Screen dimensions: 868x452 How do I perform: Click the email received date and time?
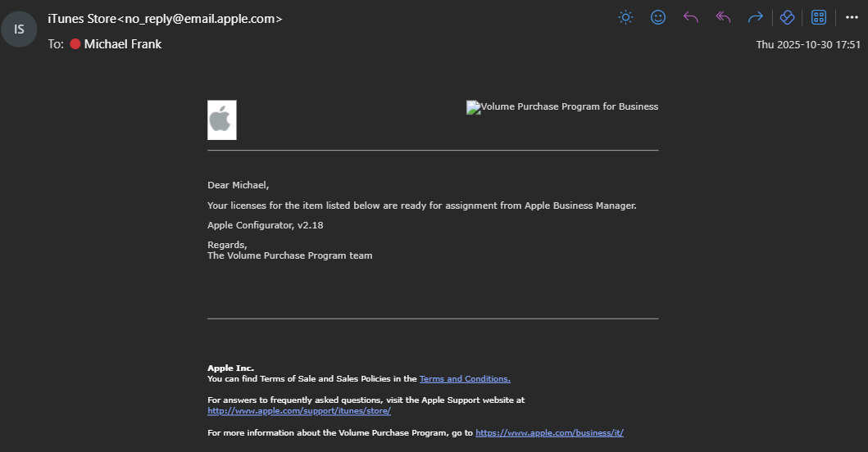(x=807, y=44)
